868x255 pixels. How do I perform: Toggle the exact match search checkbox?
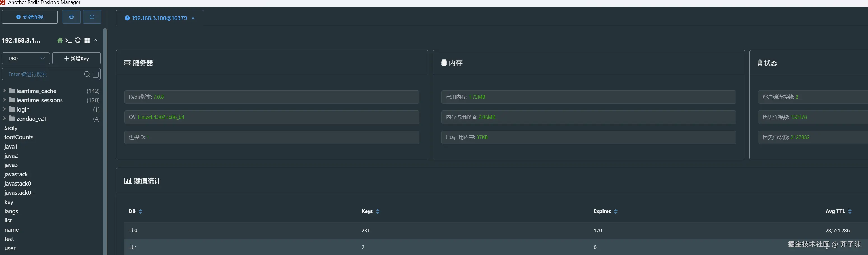coord(96,75)
